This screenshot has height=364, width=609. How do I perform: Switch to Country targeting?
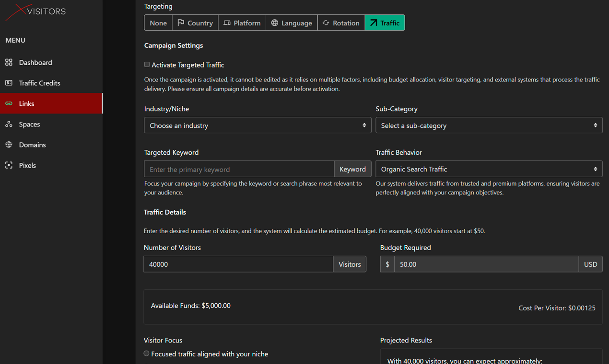coord(195,23)
